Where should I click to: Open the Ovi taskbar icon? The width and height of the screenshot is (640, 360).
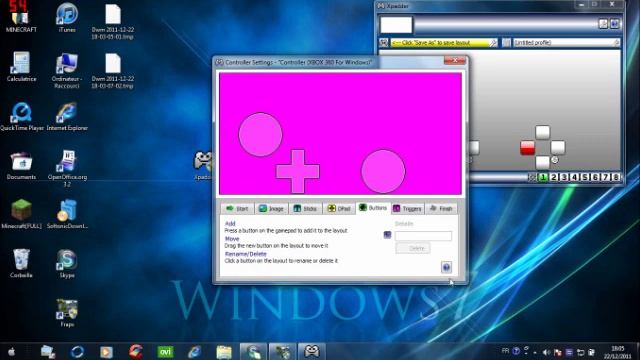tap(165, 351)
